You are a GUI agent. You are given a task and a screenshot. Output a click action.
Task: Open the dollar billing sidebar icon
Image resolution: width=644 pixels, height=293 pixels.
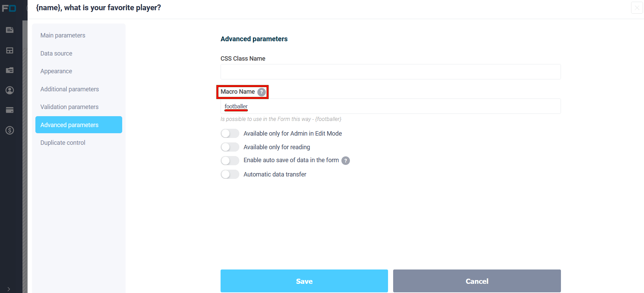tap(10, 130)
